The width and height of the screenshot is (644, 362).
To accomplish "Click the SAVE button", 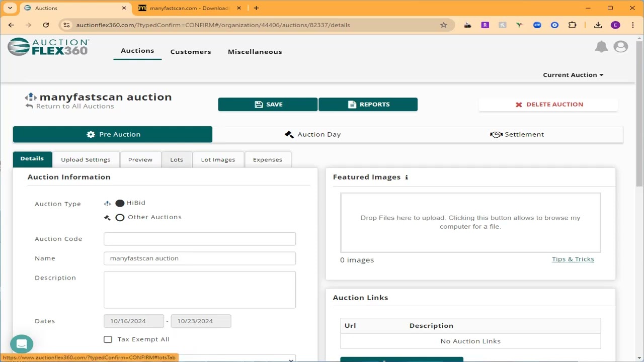I will 268,105.
